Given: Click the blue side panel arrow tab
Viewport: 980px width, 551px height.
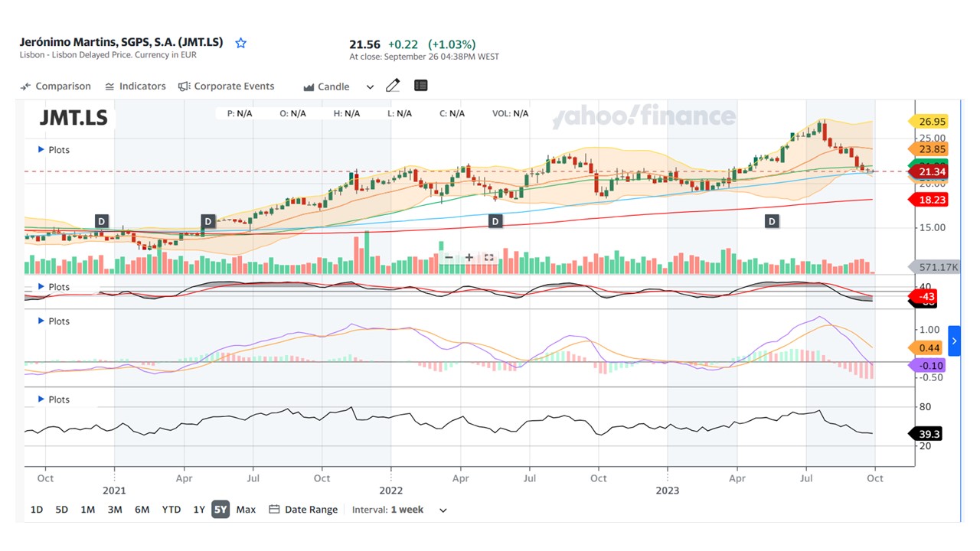Looking at the screenshot, I should [x=954, y=341].
